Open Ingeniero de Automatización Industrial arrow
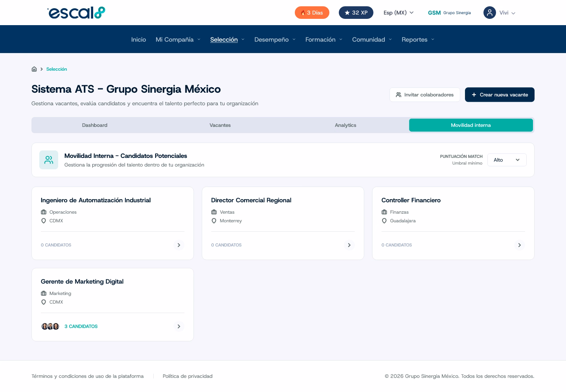 [x=179, y=245]
